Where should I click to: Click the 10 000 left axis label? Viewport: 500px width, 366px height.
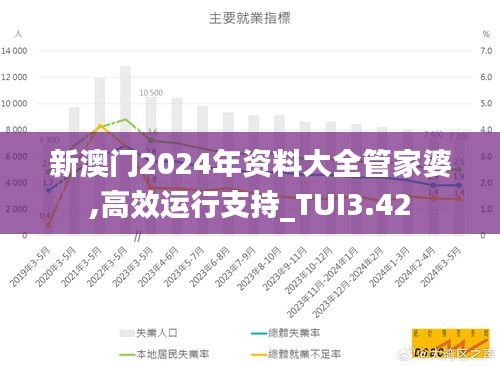(x=14, y=104)
